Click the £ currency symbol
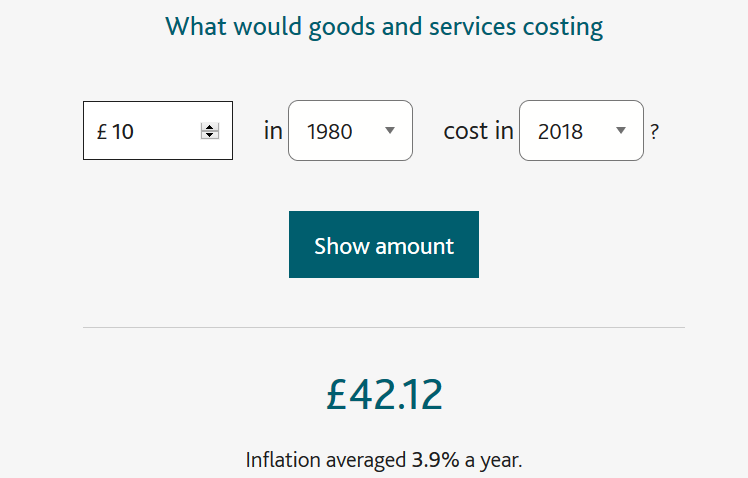The width and height of the screenshot is (748, 478). pos(102,132)
